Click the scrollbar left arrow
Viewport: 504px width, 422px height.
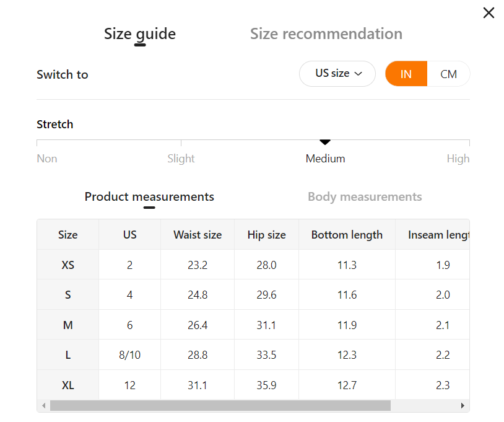(x=44, y=405)
